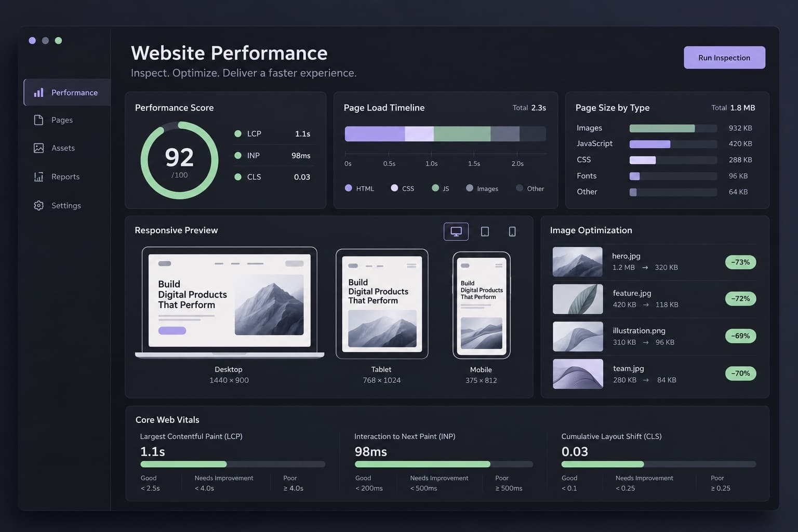Click the Assets image icon
This screenshot has height=532, width=798.
(x=38, y=148)
